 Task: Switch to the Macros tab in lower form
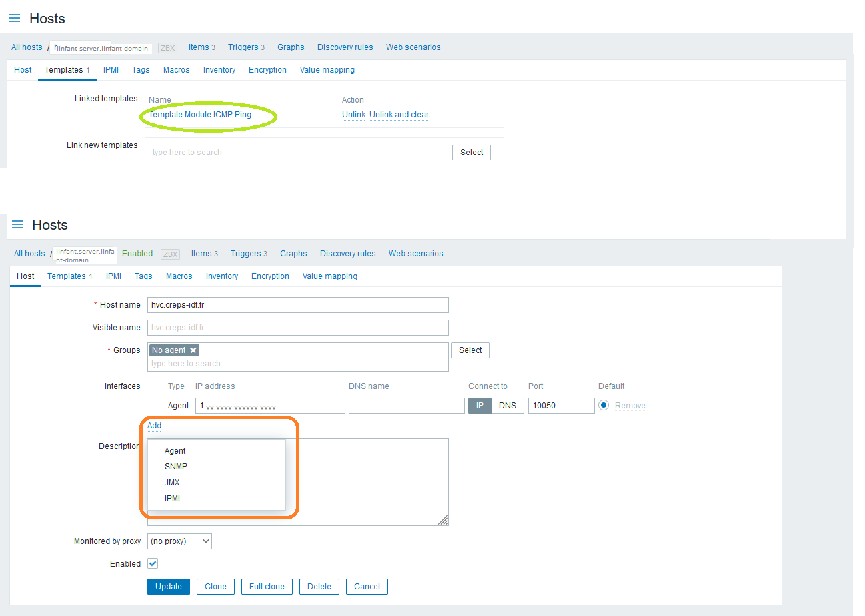click(179, 276)
